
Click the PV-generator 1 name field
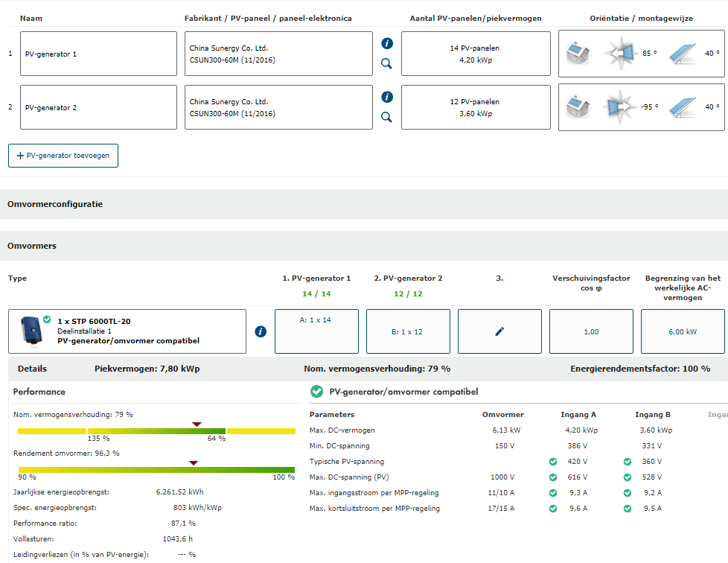[98, 54]
